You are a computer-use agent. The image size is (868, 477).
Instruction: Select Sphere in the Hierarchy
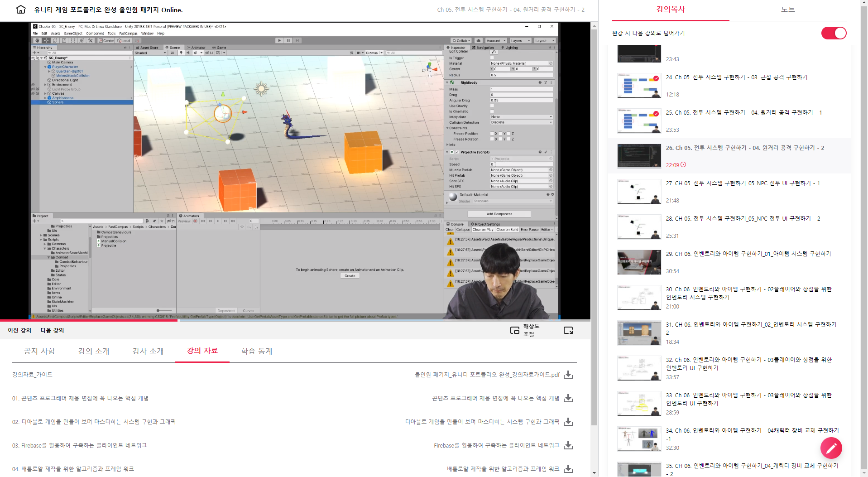point(58,102)
